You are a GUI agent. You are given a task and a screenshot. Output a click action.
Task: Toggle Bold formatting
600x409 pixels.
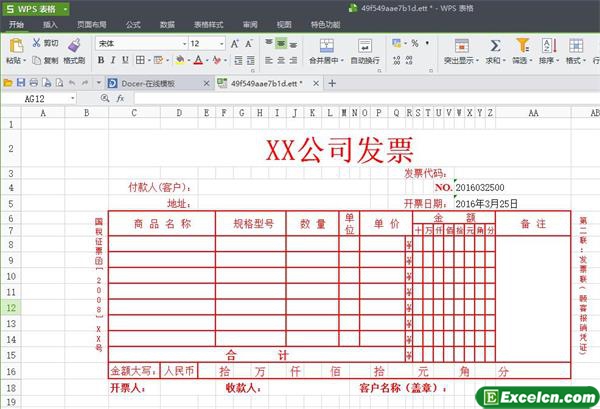101,60
